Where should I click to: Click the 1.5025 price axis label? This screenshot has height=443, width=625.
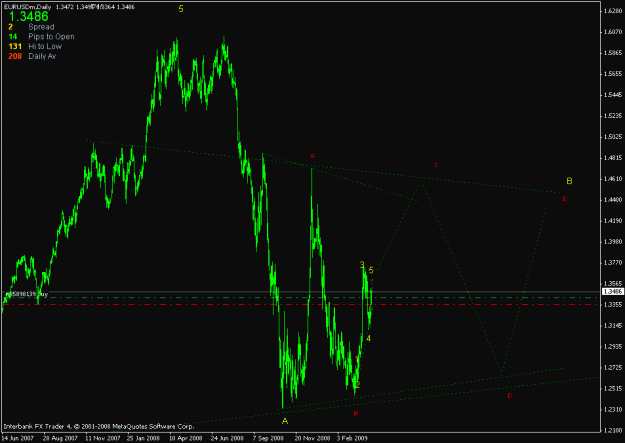tap(613, 137)
